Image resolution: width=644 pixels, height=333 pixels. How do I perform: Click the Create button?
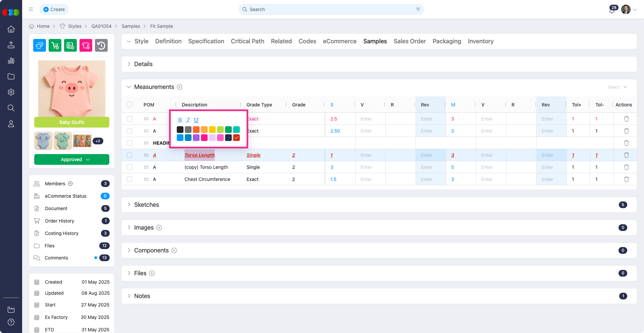(x=54, y=9)
